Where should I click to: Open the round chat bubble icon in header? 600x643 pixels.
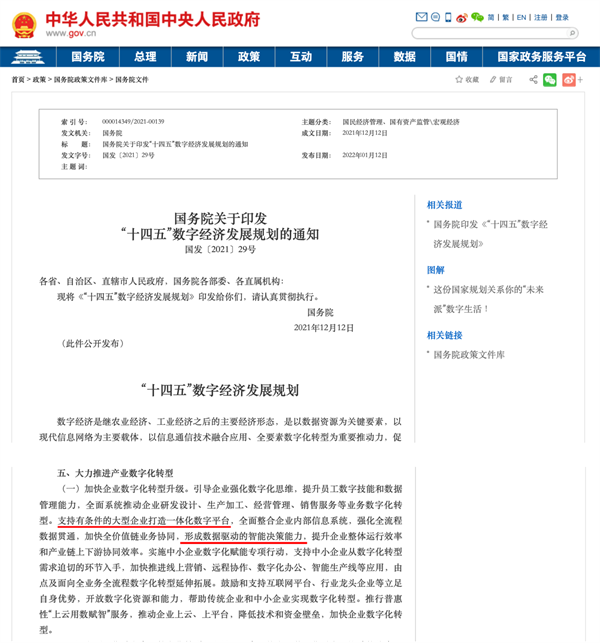tap(436, 17)
